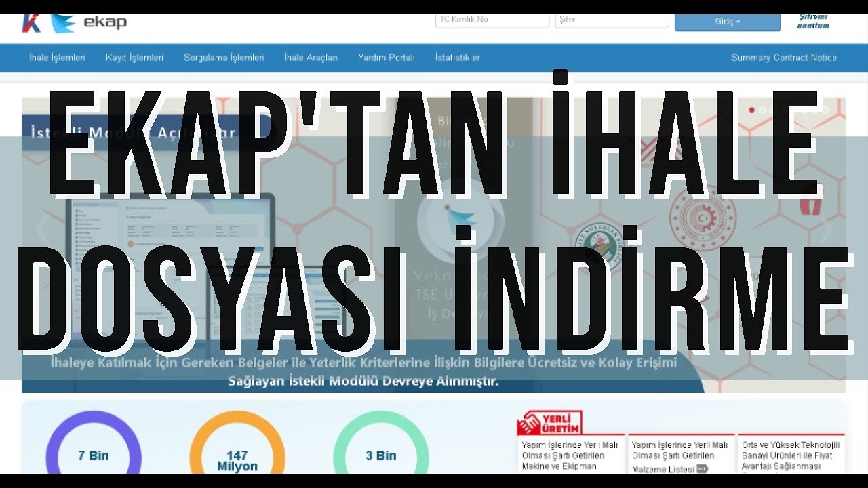Select the active red carousel dot
Viewport: 868px width, 488px height.
tap(751, 110)
